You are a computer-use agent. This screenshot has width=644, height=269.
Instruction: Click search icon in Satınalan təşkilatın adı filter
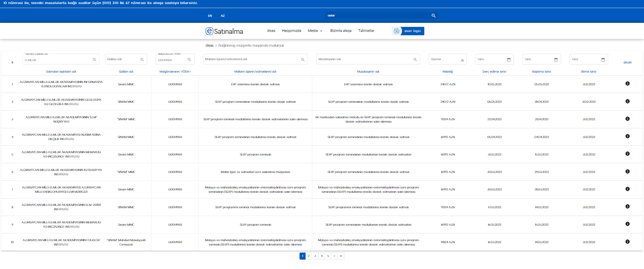95,60
